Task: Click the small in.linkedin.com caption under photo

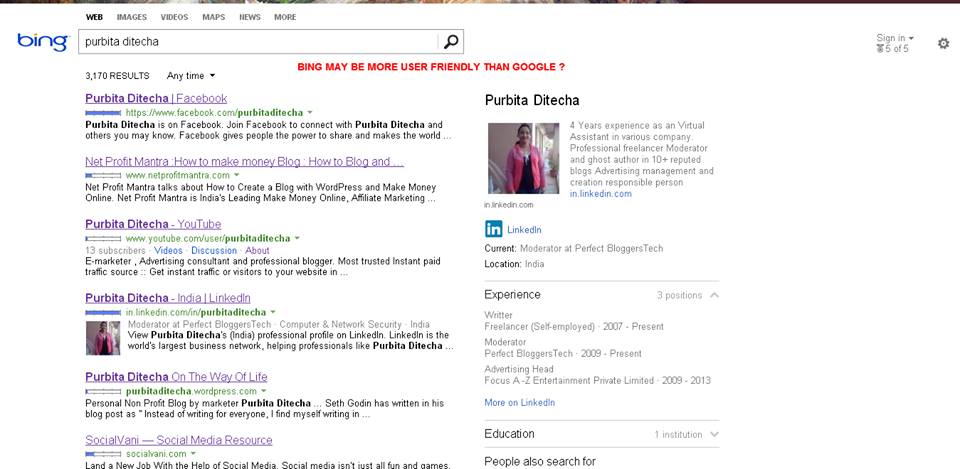Action: coord(509,205)
